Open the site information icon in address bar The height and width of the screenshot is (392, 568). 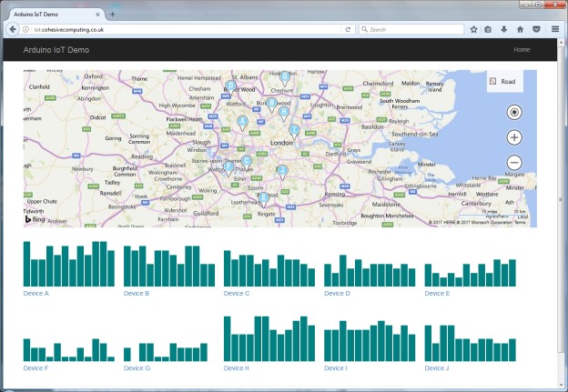pos(25,29)
